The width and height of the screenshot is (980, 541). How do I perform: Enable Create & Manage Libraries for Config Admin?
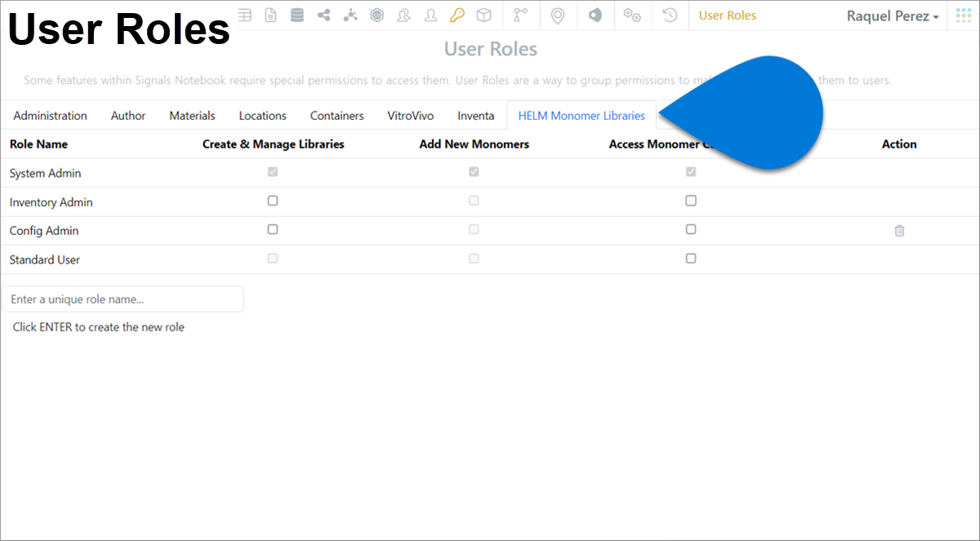(273, 229)
